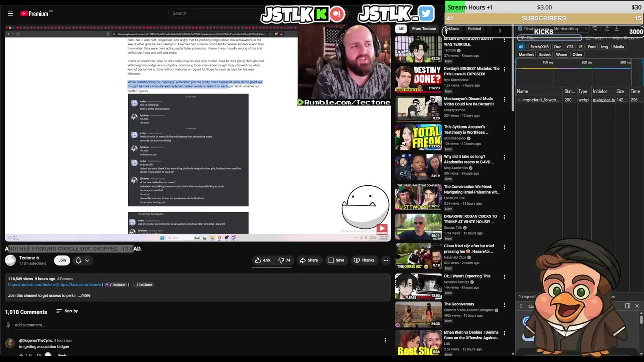Open menu for 'Ethan Klein vs Denims' video

[x=504, y=333]
